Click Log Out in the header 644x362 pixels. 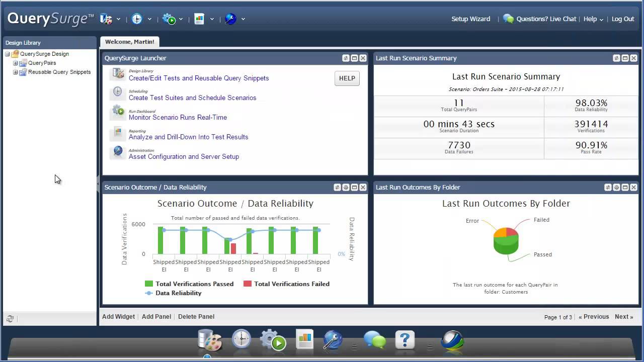click(x=623, y=19)
